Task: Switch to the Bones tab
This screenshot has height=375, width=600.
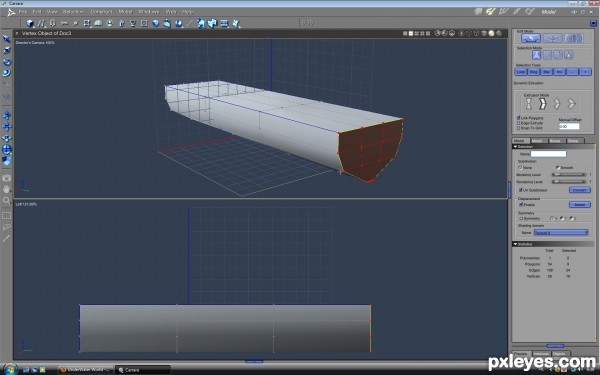Action: pos(555,141)
